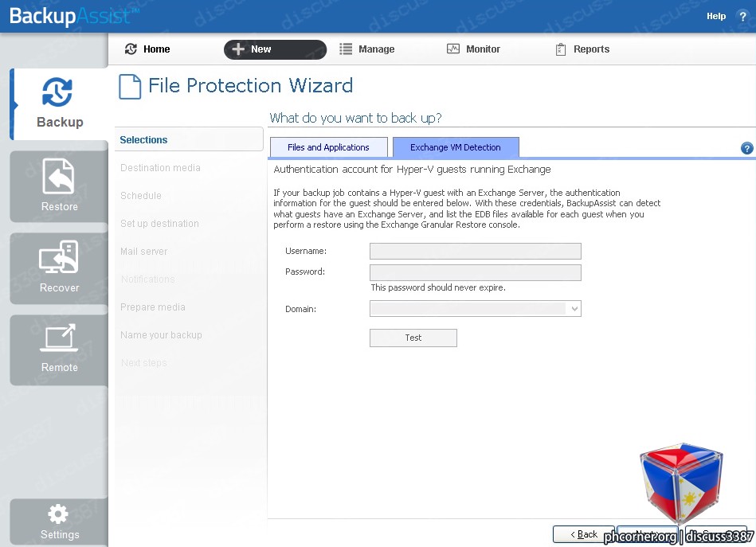Select the Next steps wizard item
Image resolution: width=756 pixels, height=547 pixels.
[x=144, y=362]
